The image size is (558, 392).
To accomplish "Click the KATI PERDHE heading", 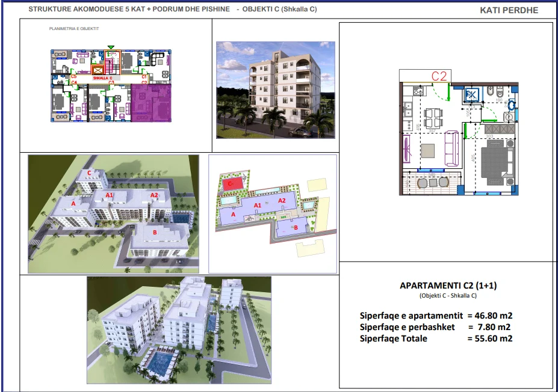I will tap(509, 10).
